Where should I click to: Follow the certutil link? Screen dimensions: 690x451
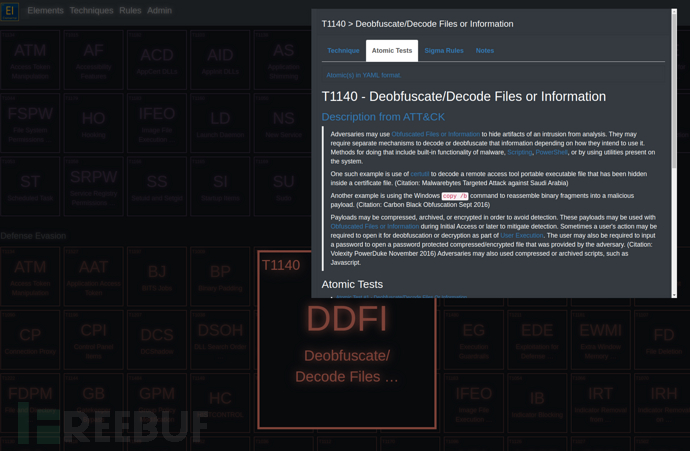(x=419, y=174)
